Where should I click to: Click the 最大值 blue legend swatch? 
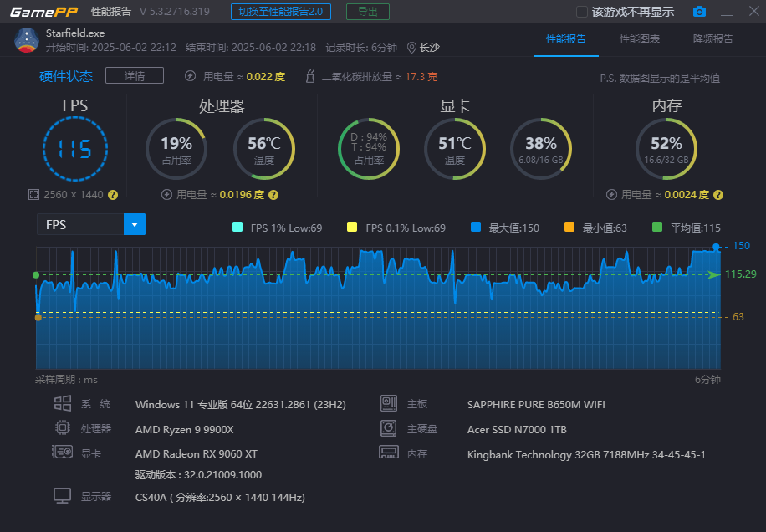pyautogui.click(x=475, y=227)
